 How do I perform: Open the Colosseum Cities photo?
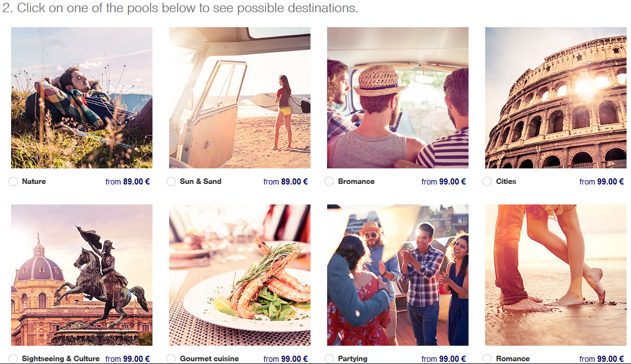(556, 98)
